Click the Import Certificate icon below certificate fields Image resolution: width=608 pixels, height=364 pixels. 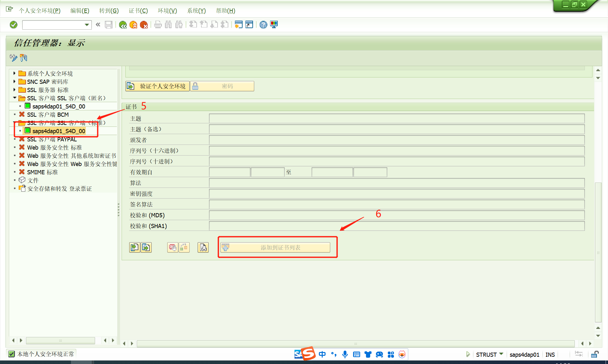[135, 247]
